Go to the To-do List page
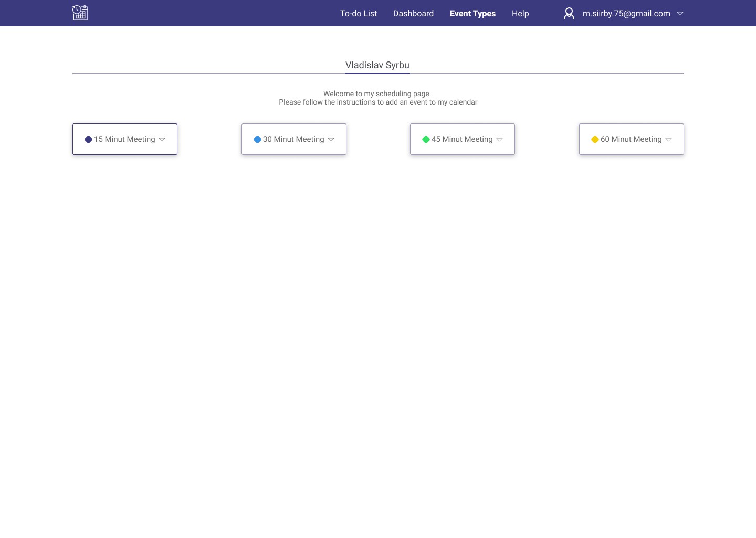The width and height of the screenshot is (756, 538). 359,13
